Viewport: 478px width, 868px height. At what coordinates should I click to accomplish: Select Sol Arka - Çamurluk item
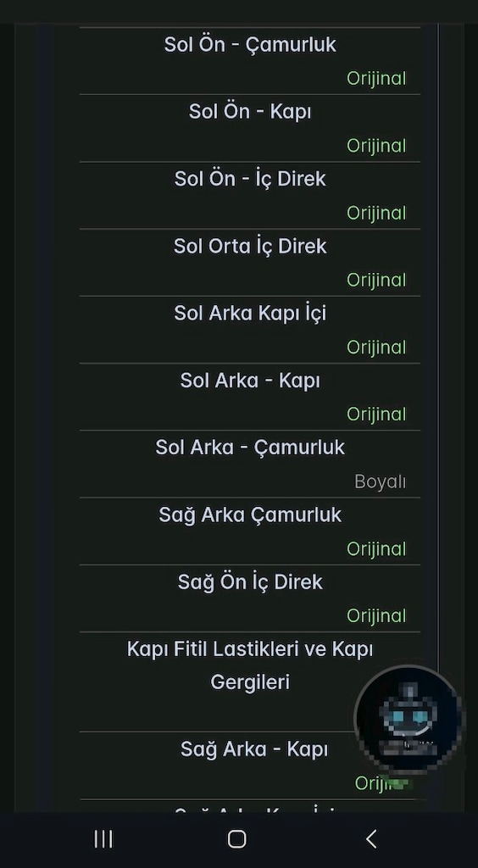tap(249, 464)
